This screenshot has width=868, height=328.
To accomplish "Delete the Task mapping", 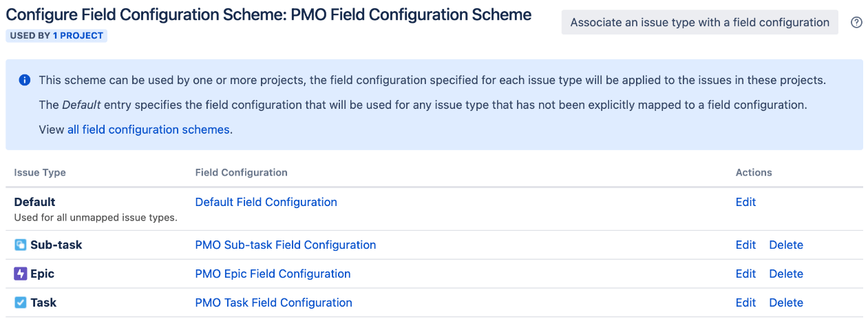I will click(x=786, y=303).
